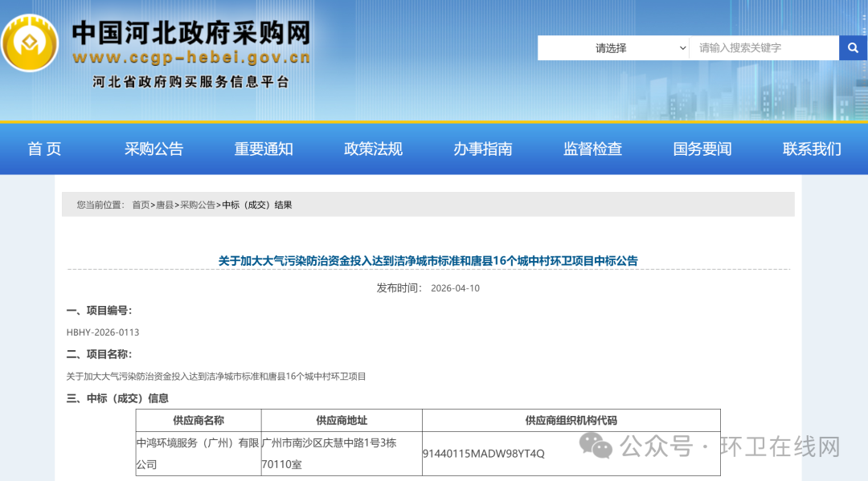Switch to the 采购公告 navigation tab
This screenshot has width=868, height=481.
point(154,149)
